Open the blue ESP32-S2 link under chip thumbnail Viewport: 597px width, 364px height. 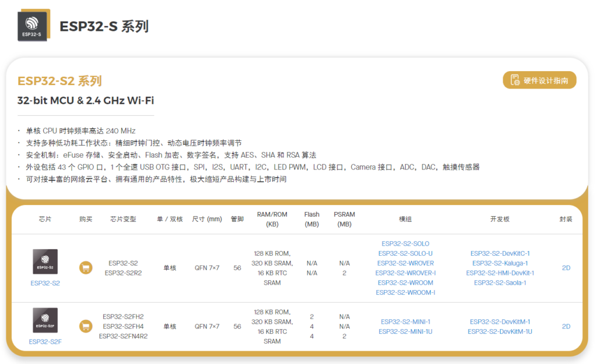[x=45, y=284]
